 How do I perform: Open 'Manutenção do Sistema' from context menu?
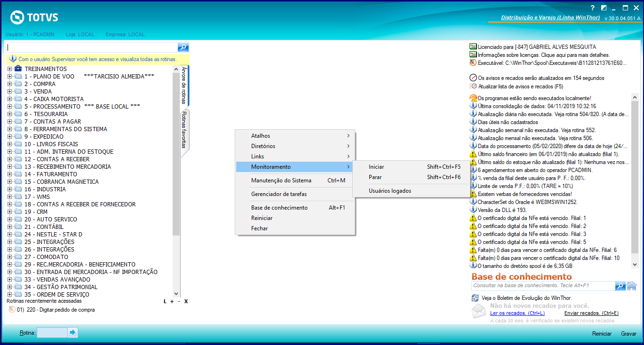tap(295, 180)
